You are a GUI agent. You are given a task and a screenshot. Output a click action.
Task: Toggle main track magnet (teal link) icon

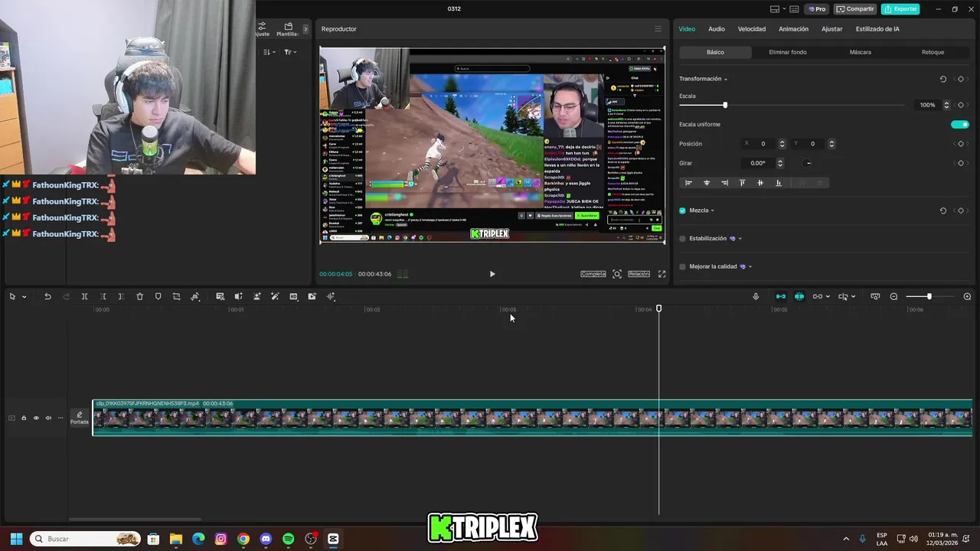pyautogui.click(x=781, y=296)
